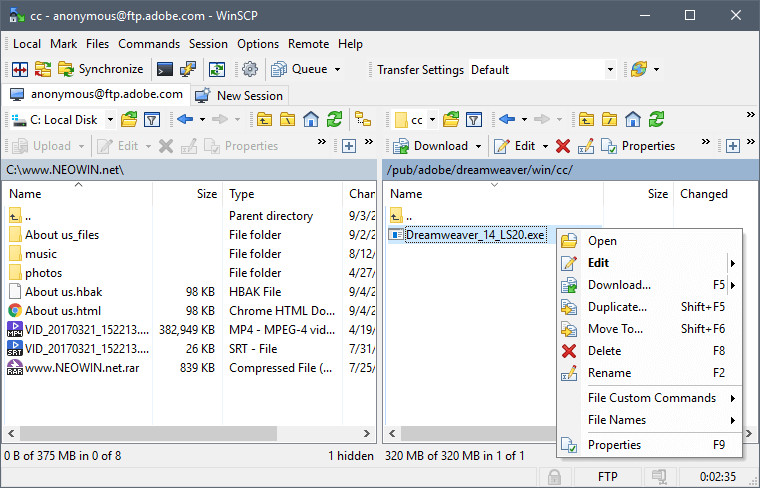This screenshot has height=488, width=760.
Task: Choose Properties in context menu
Action: (x=649, y=445)
